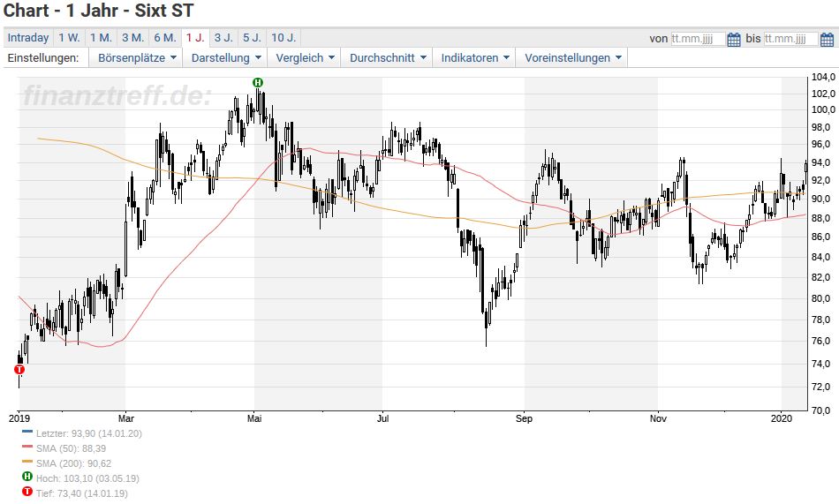Expand the Vergleich dropdown menu
This screenshot has height=504, width=839.
click(305, 57)
